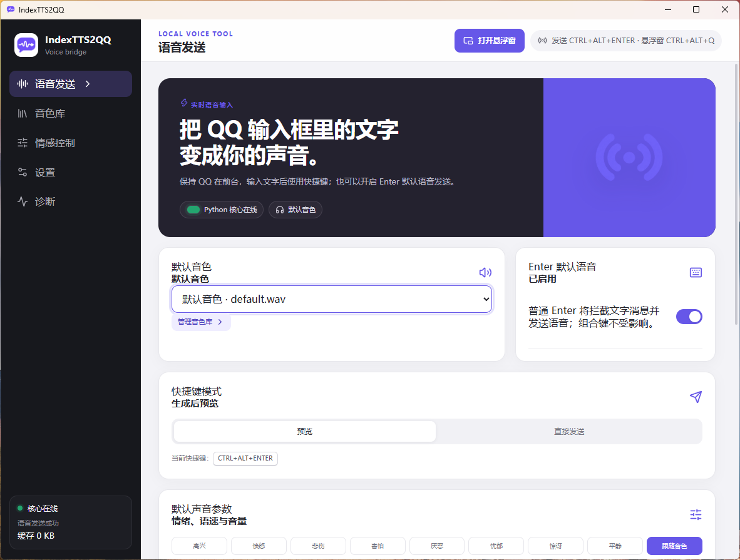The width and height of the screenshot is (740, 560).
Task: Click the 核心在线 status in the sidebar
Action: (x=38, y=509)
